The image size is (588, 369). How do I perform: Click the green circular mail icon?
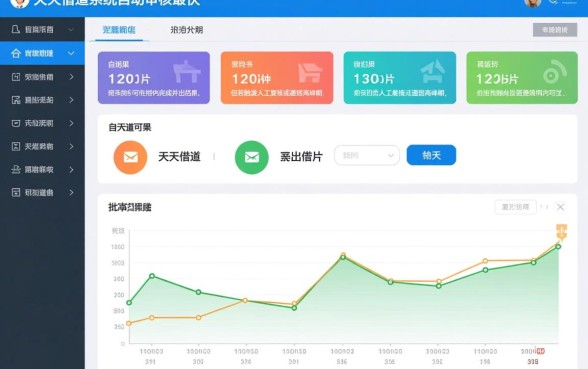tap(252, 157)
